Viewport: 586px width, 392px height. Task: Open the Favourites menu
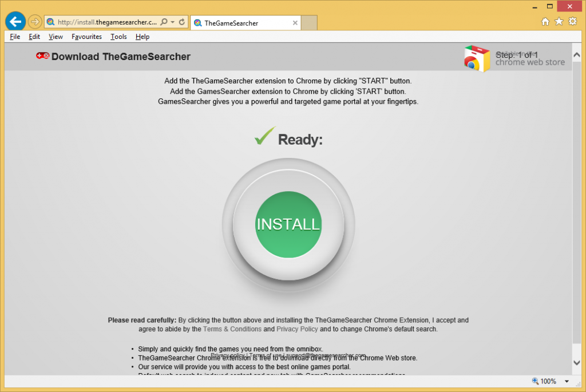tap(86, 37)
